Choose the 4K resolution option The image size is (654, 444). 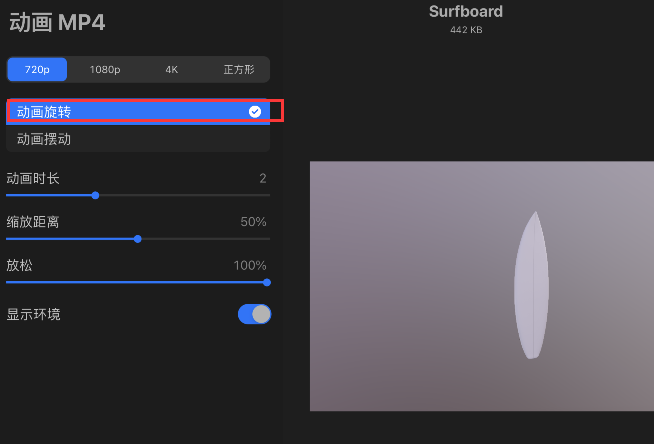171,70
